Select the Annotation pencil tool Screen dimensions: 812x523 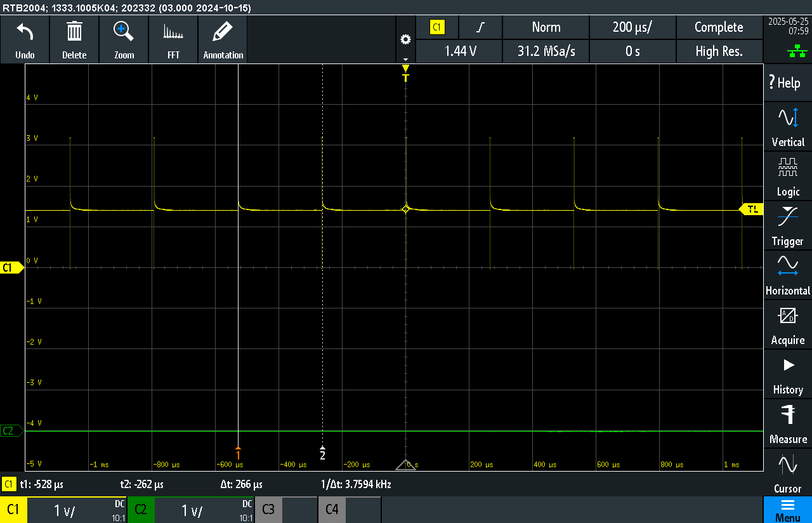click(x=223, y=31)
